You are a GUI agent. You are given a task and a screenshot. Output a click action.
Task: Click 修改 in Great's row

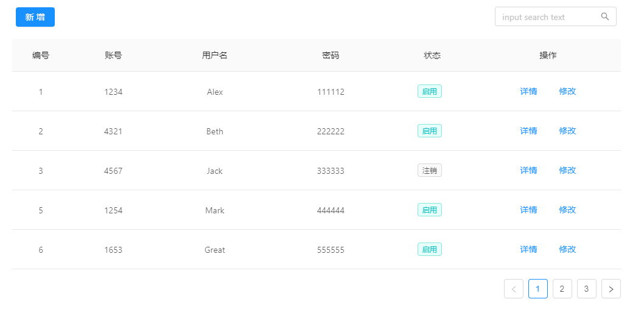click(567, 249)
